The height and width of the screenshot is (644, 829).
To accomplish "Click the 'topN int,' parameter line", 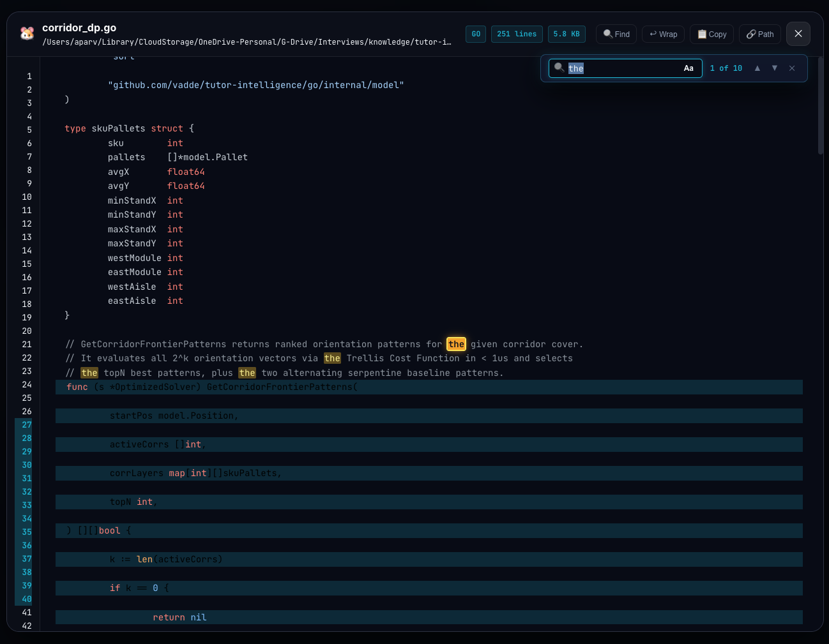I will click(x=429, y=502).
